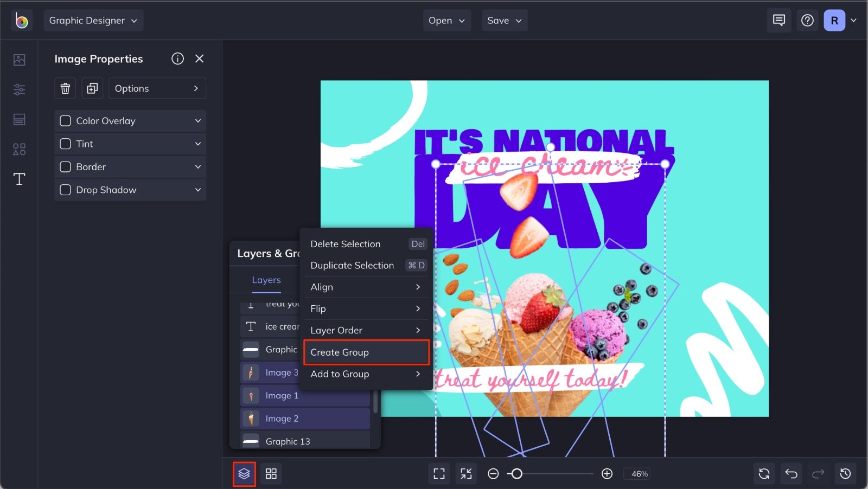Screen dimensions: 868x489
Task: Open the Images panel in the sidebar
Action: [x=18, y=60]
